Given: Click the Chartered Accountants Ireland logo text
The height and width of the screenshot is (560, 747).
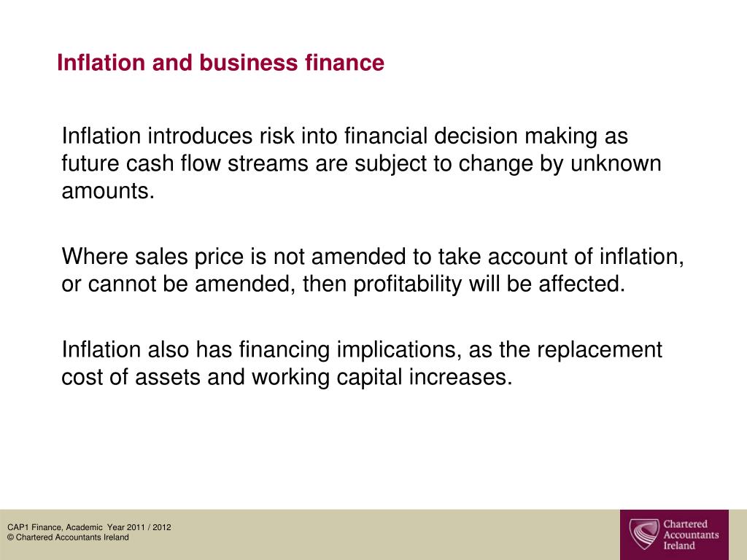Looking at the screenshot, I should [691, 534].
